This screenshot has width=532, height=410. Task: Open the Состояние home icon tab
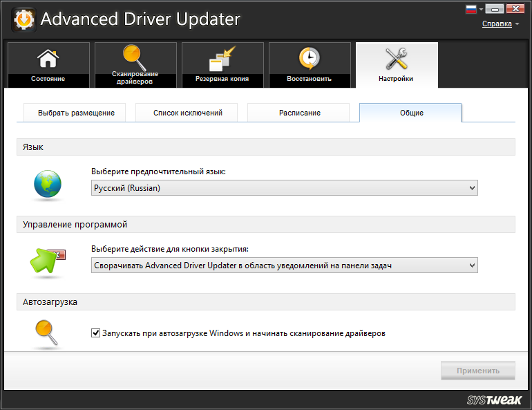click(x=48, y=59)
